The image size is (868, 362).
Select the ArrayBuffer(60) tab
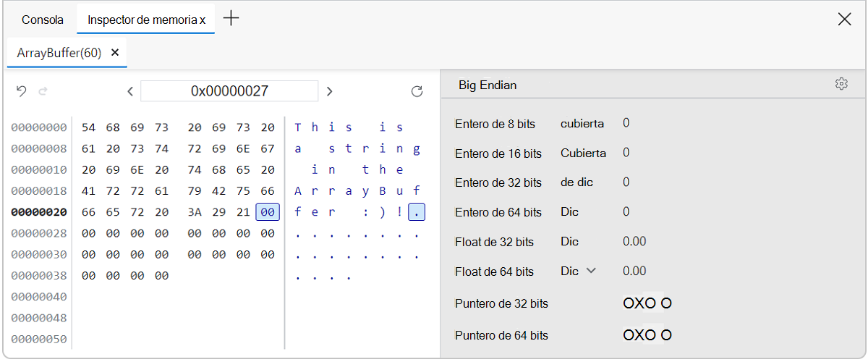pos(59,53)
